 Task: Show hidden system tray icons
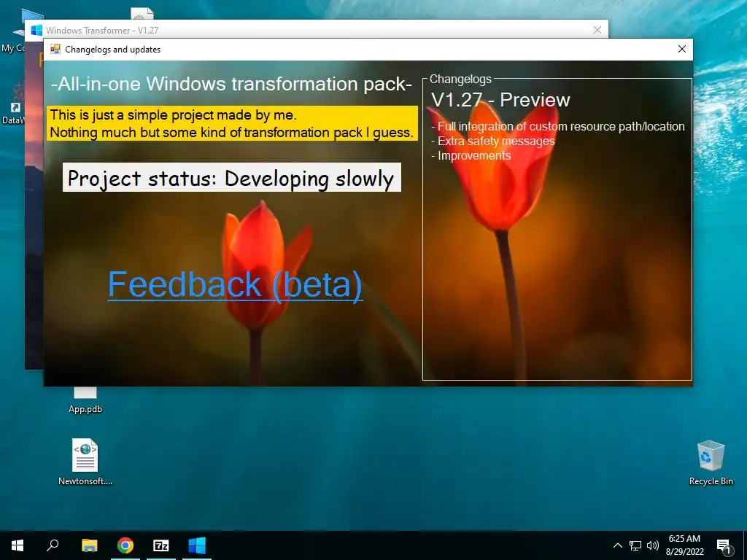click(x=617, y=545)
